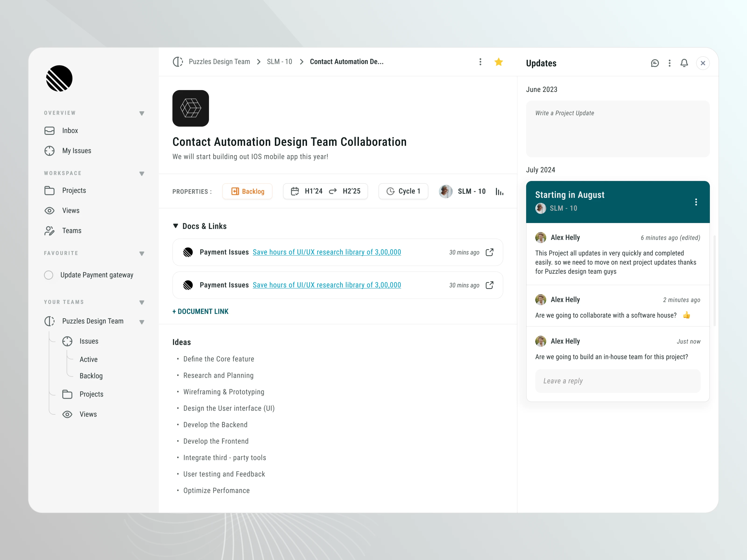Viewport: 747px width, 560px height.
Task: Go to SLM - 10 in breadcrumb
Action: (279, 62)
